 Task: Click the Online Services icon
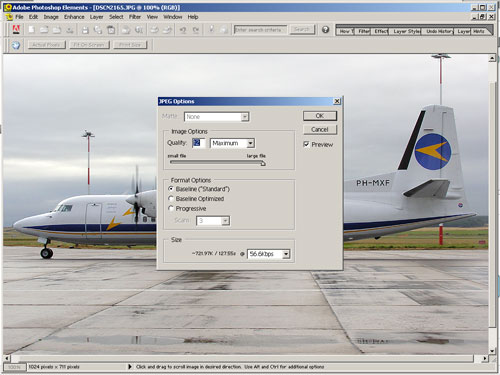(x=139, y=30)
